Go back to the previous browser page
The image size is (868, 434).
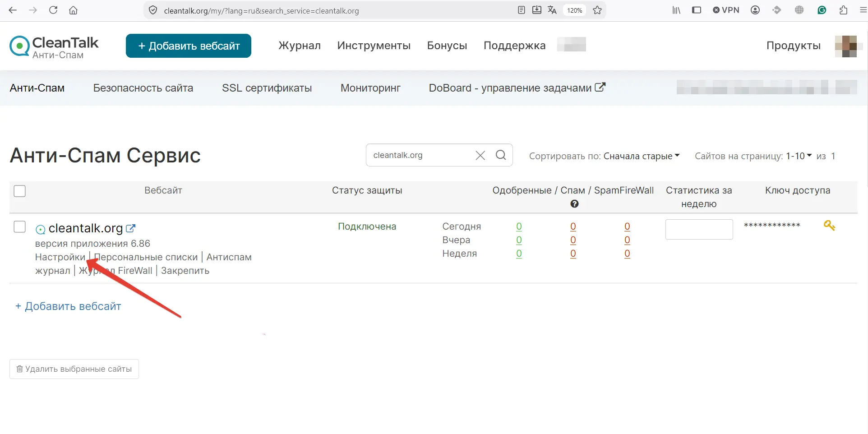(13, 10)
